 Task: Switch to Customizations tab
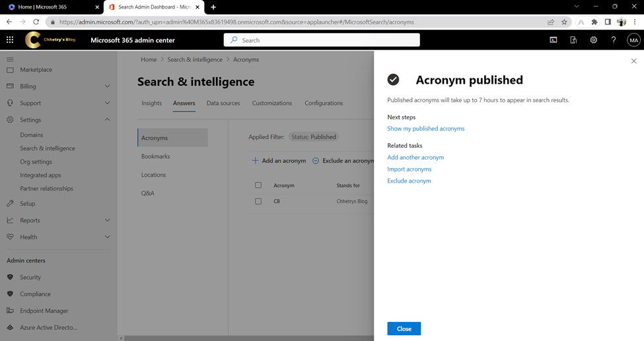[272, 104]
